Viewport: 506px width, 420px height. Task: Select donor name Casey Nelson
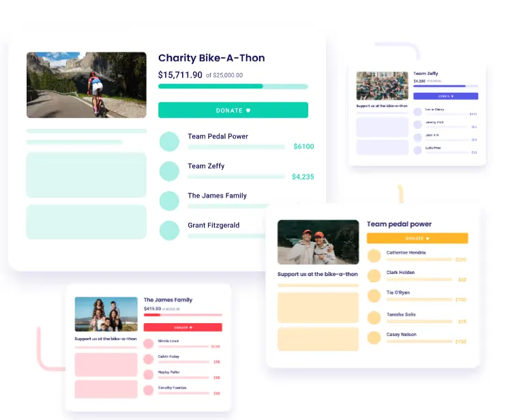pos(402,335)
